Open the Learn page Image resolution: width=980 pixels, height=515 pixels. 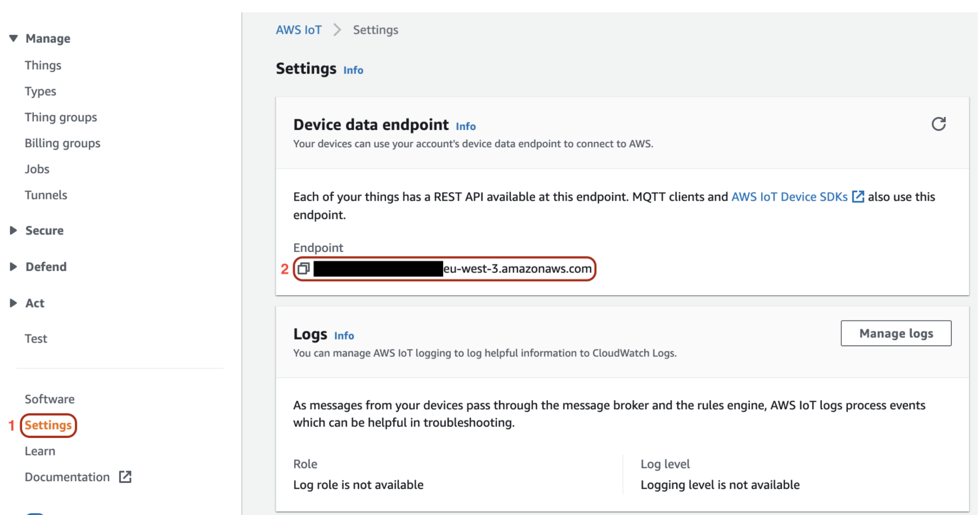40,451
